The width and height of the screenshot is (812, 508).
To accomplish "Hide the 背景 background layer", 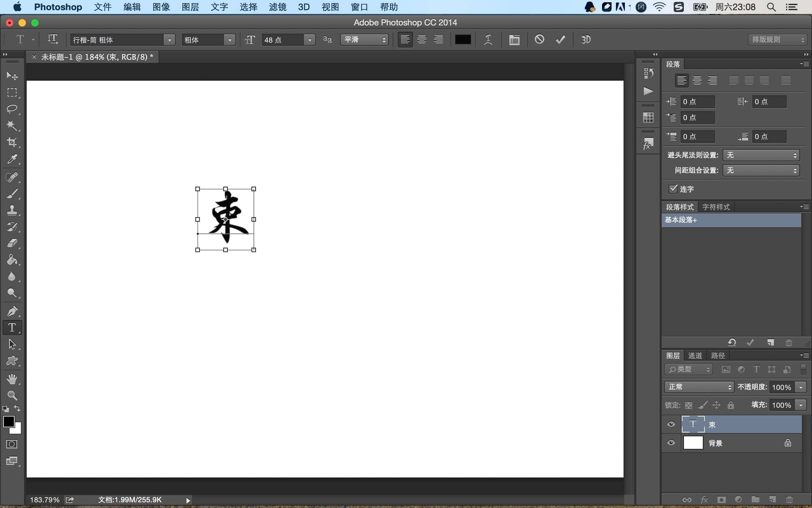I will [671, 442].
